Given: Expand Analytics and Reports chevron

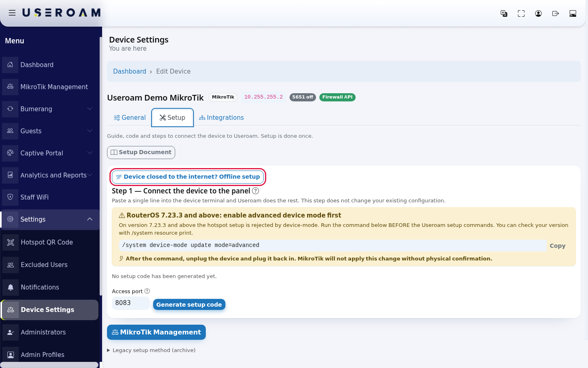Looking at the screenshot, I should (x=90, y=175).
